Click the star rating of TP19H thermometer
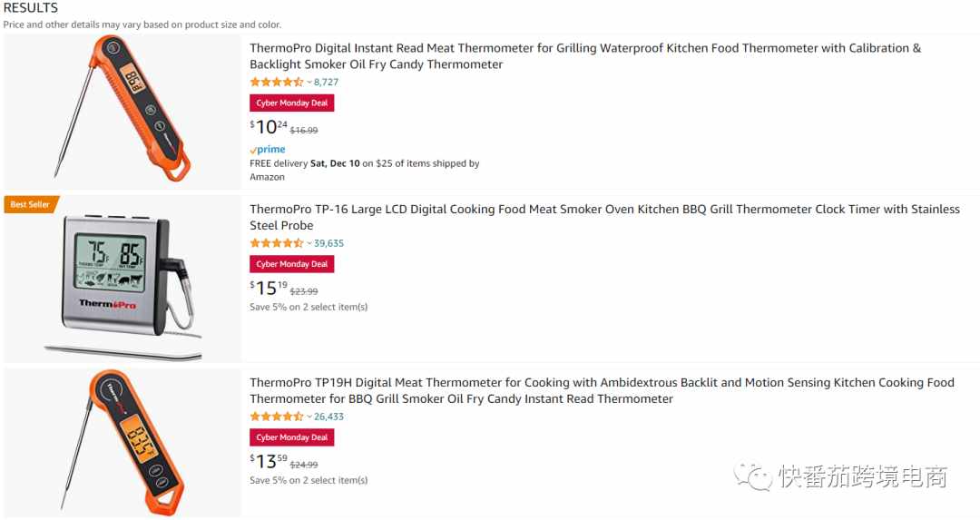The width and height of the screenshot is (980, 520). [x=276, y=417]
